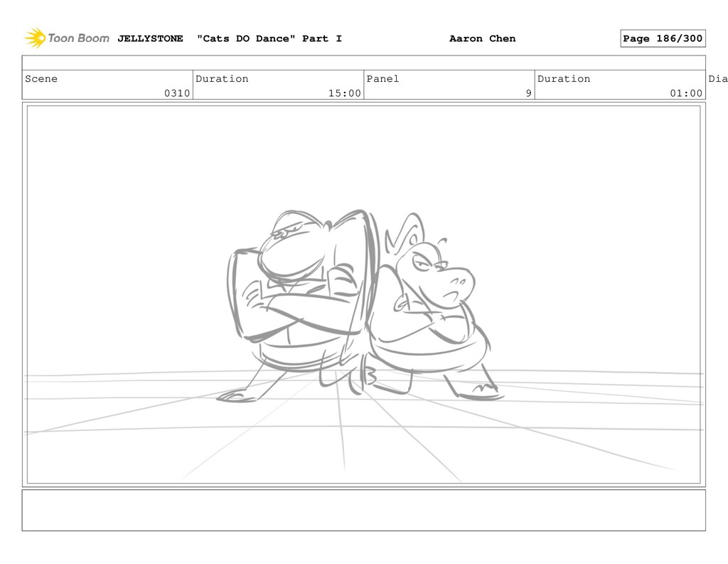This screenshot has height=564, width=728.
Task: Select the JELLYSTONE project title text
Action: (150, 38)
